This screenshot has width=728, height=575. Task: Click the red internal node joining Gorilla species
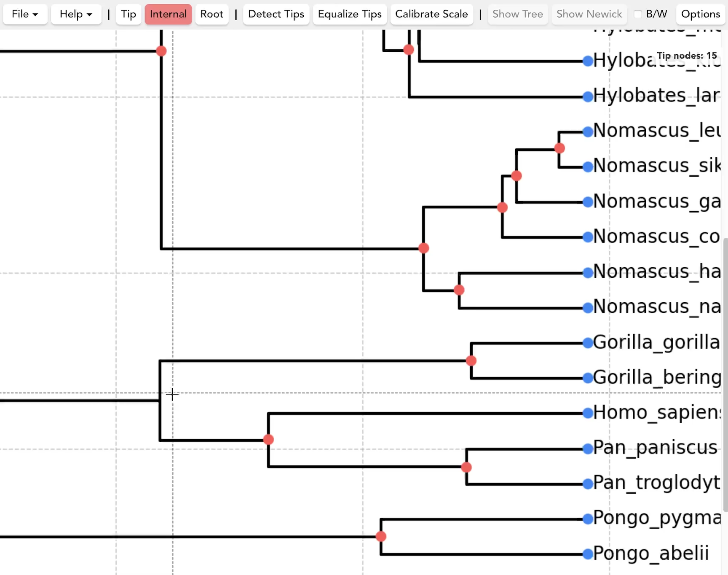coord(471,361)
